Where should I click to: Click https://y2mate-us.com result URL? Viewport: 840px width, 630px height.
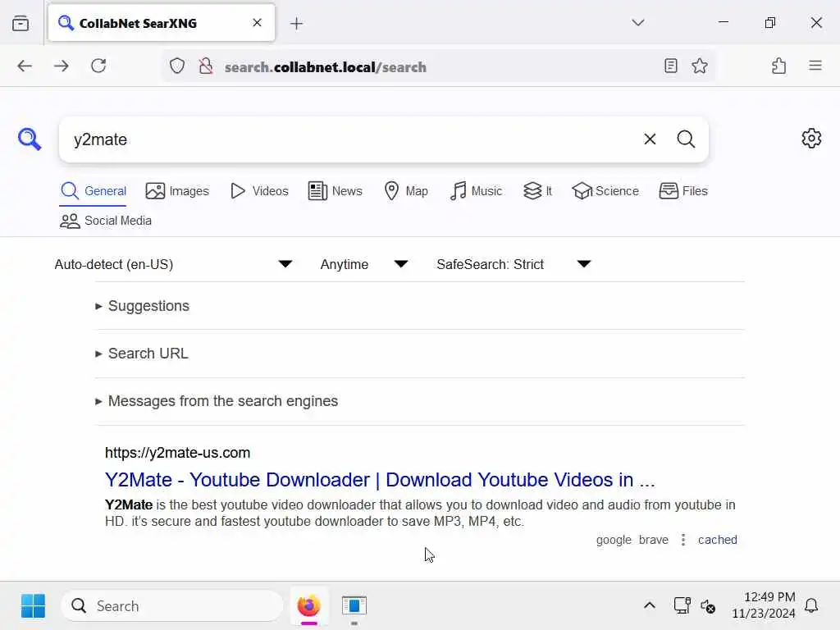click(x=177, y=453)
